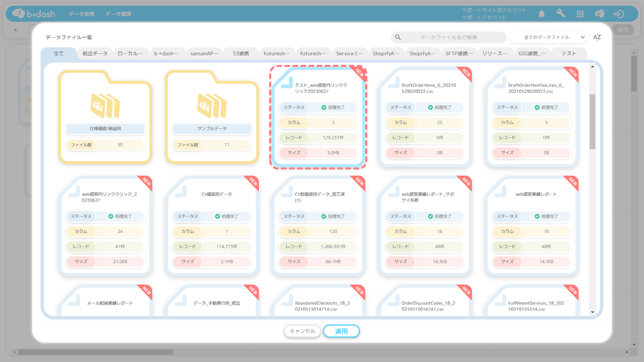Select the CV確認用データ file card

(x=212, y=226)
